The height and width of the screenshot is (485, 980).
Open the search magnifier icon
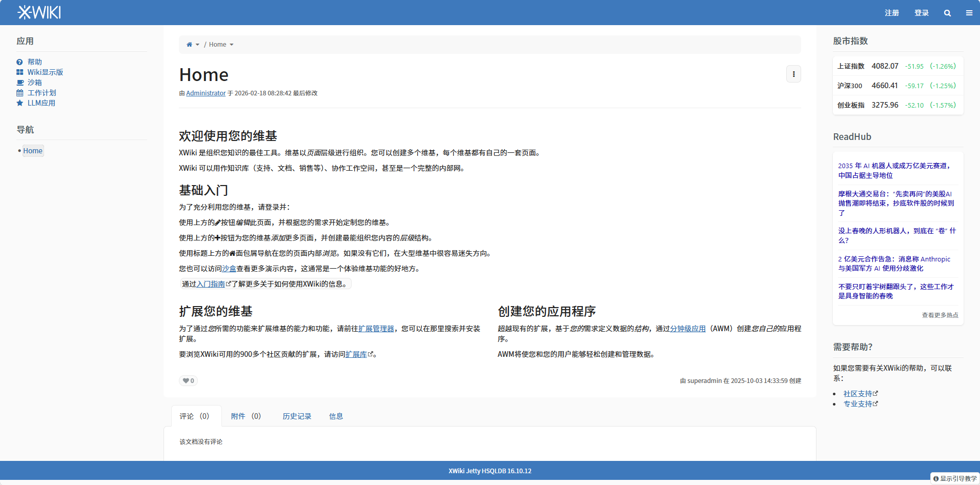click(947, 13)
